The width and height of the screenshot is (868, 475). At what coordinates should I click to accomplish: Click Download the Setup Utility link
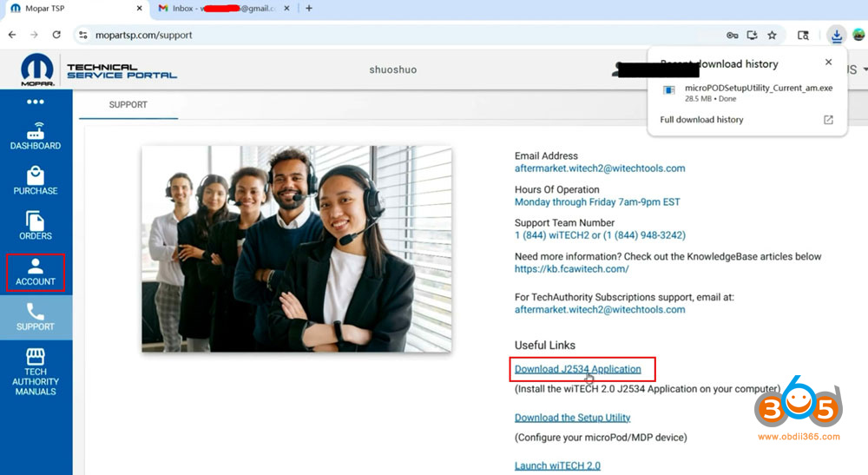[x=572, y=418]
